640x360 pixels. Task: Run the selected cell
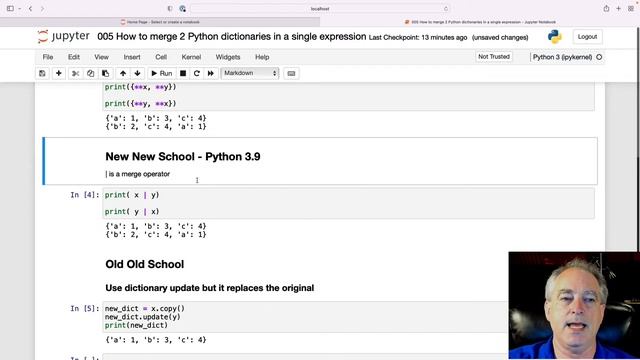pos(162,73)
